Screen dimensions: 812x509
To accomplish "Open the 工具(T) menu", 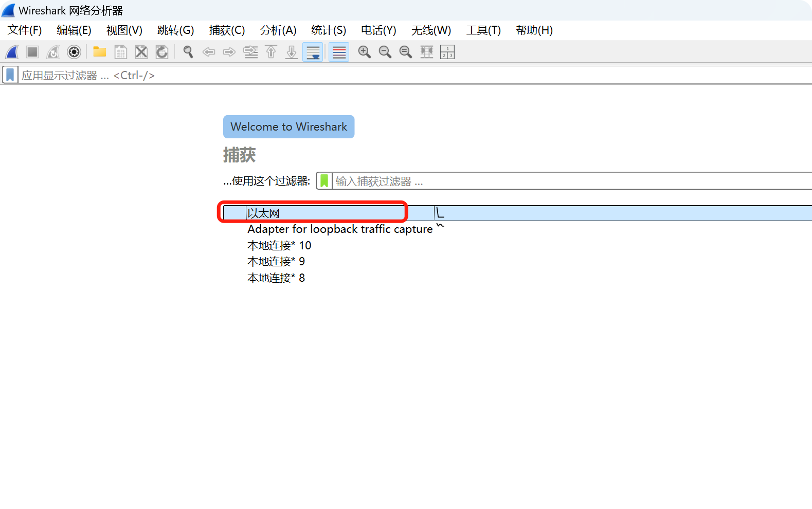I will tap(483, 30).
